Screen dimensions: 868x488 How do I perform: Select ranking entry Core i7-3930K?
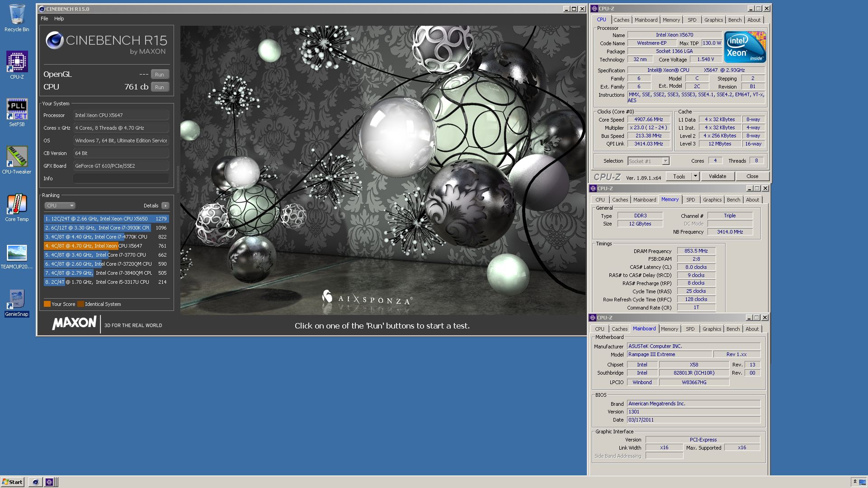pos(106,228)
